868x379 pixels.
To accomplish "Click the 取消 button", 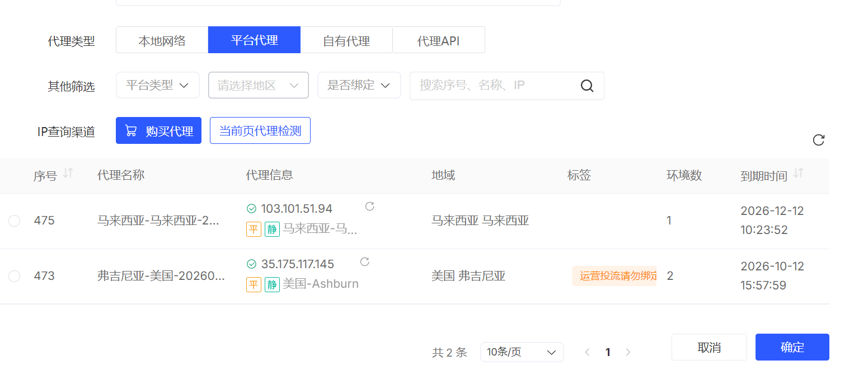I will point(709,347).
